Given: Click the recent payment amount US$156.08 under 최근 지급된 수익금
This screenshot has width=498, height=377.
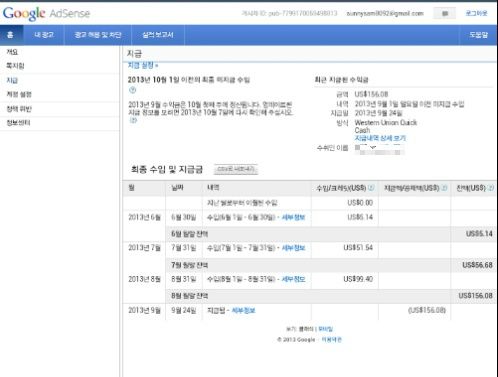Looking at the screenshot, I should [x=371, y=94].
